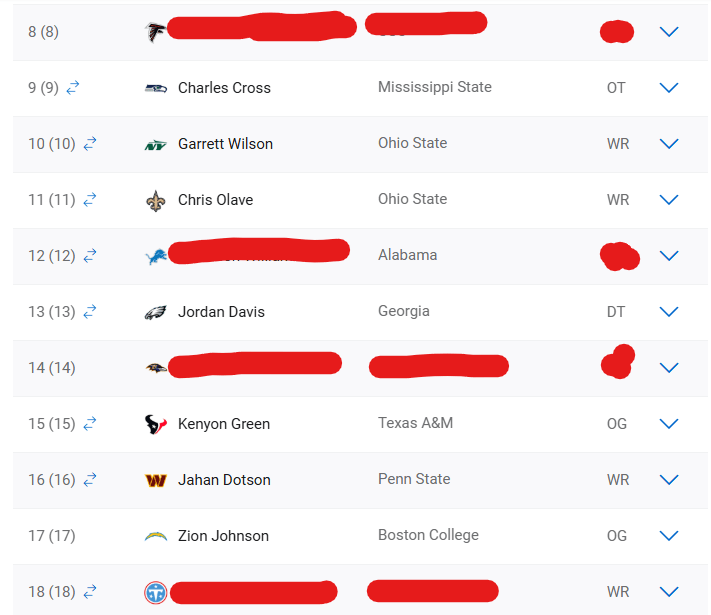Click the Baltimore Ravens logo at pick 14

point(156,368)
